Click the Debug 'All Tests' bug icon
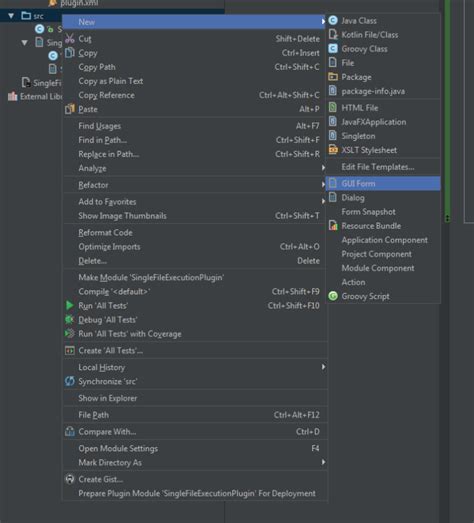This screenshot has height=523, width=474. [69, 320]
